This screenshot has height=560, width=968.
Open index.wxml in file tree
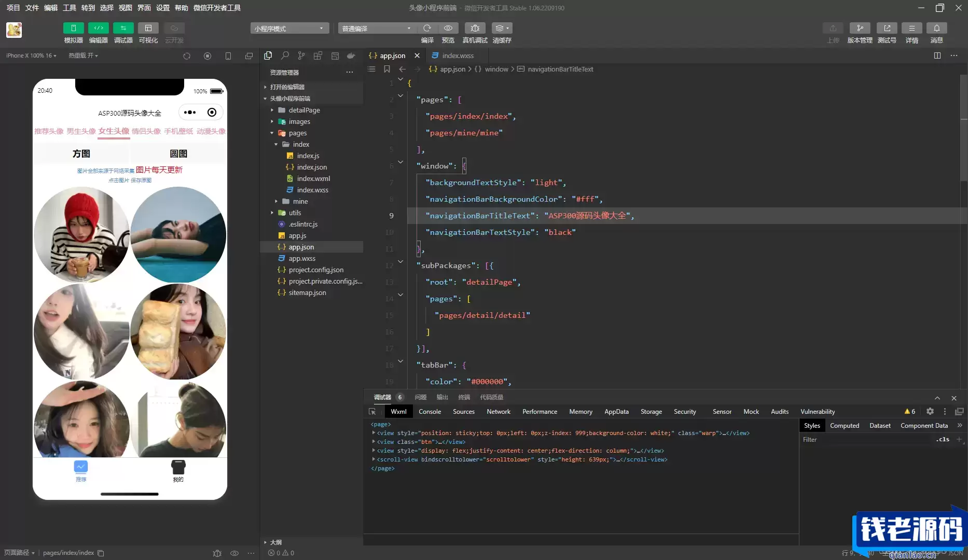click(x=313, y=178)
